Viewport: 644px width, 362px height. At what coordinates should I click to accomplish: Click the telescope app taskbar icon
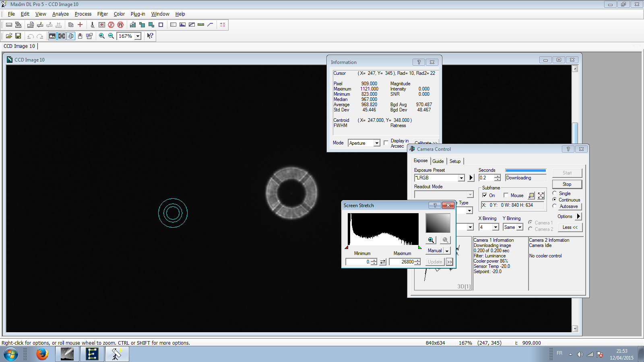(x=117, y=354)
